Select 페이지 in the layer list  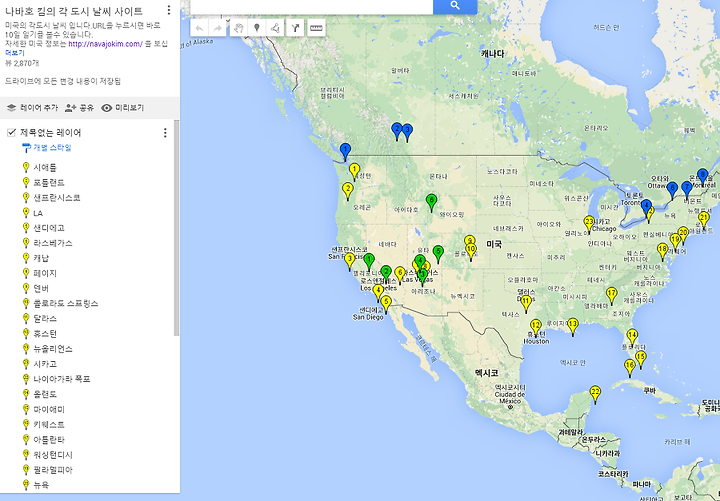coord(45,274)
